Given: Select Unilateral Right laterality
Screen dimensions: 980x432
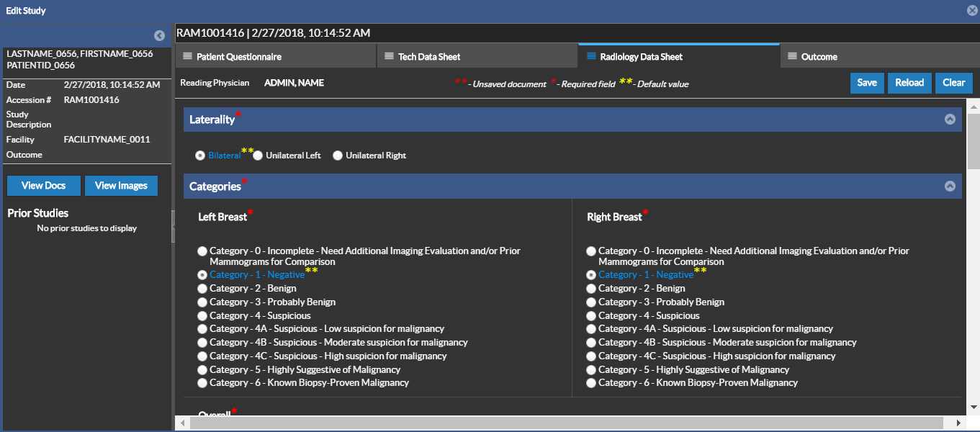Looking at the screenshot, I should 338,156.
